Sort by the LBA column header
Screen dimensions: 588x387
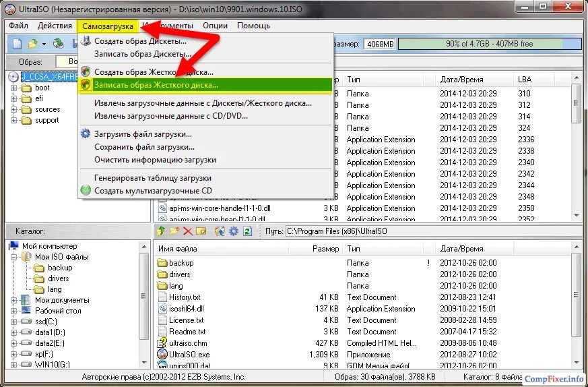(x=533, y=80)
